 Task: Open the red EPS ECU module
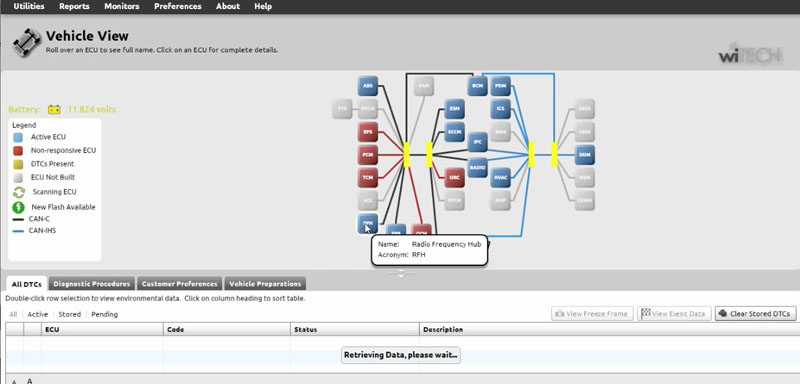367,132
